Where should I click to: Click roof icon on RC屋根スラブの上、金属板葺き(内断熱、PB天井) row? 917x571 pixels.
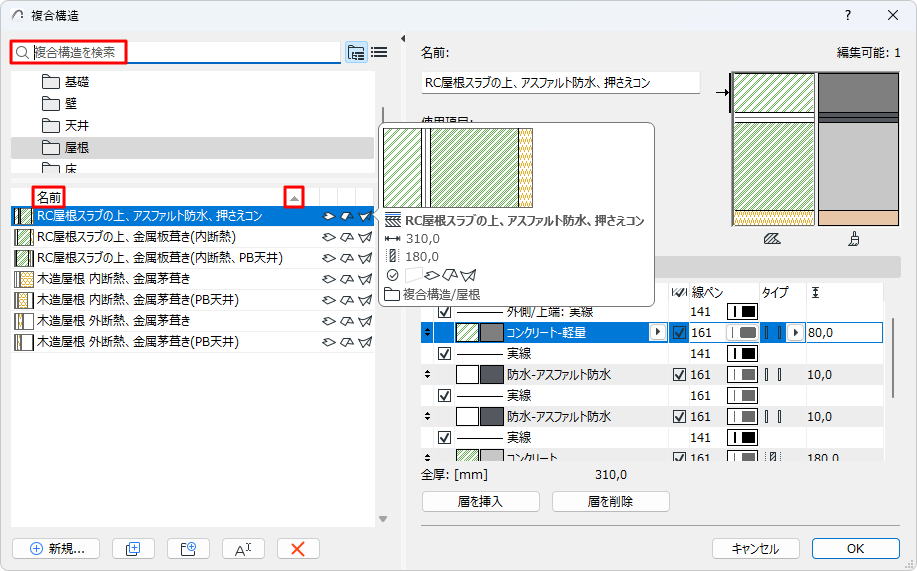pyautogui.click(x=347, y=258)
